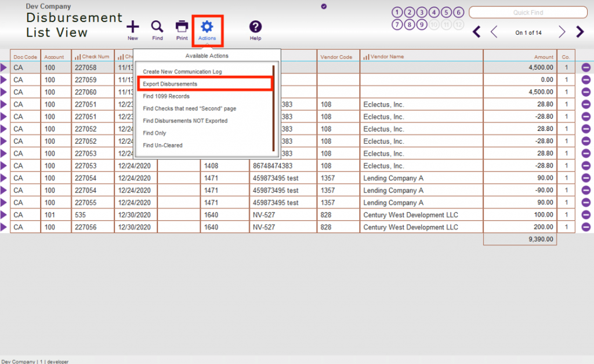The image size is (594, 364).
Task: Delete row with amount 4,500.00 check 227058
Action: pos(586,68)
